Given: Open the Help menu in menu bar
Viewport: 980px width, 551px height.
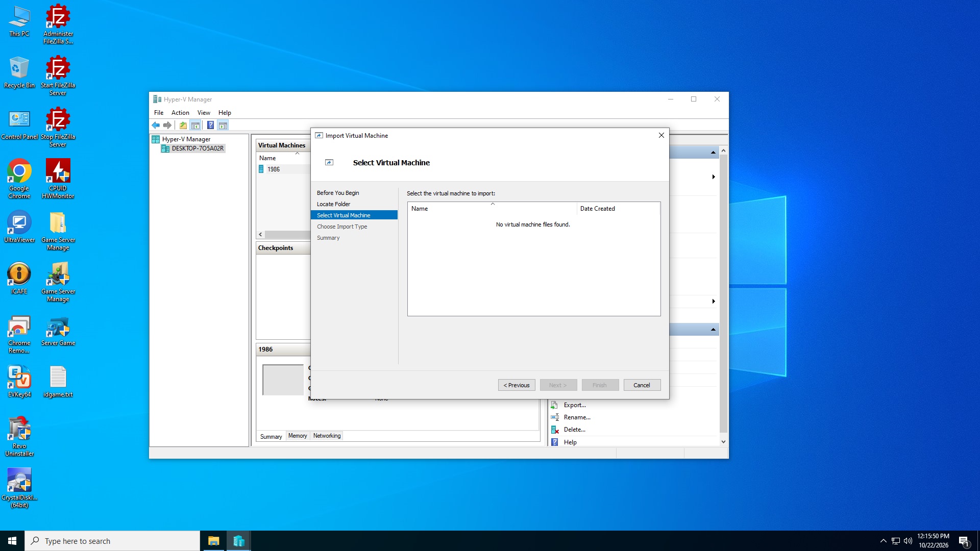Looking at the screenshot, I should point(225,113).
